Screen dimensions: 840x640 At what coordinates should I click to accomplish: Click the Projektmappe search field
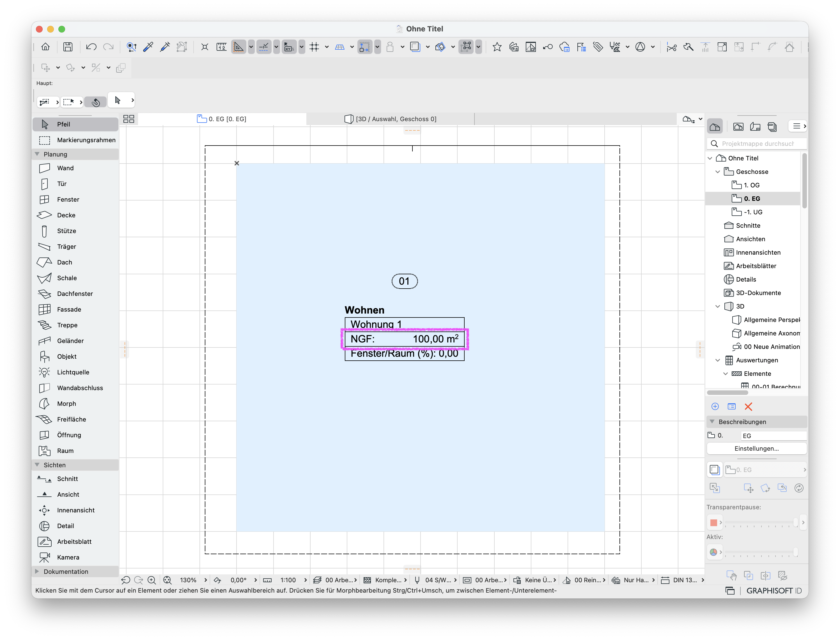(757, 144)
